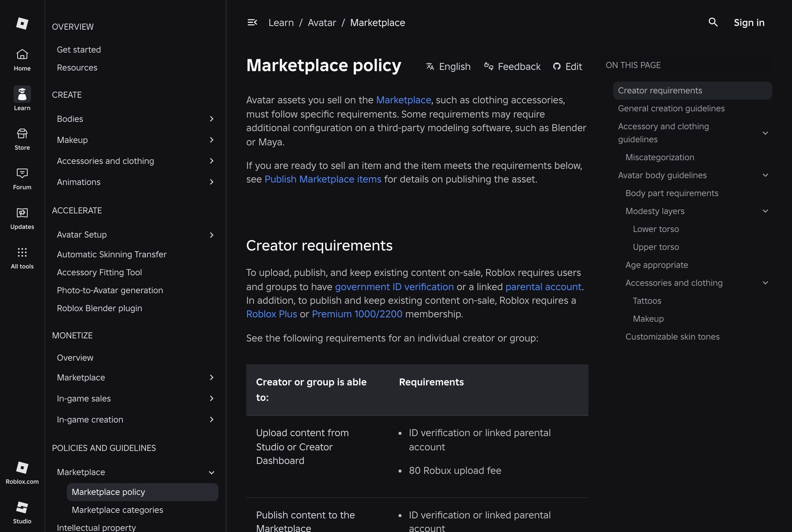Collapse Marketplace under Policies and Guidelines
792x532 pixels.
[211, 473]
